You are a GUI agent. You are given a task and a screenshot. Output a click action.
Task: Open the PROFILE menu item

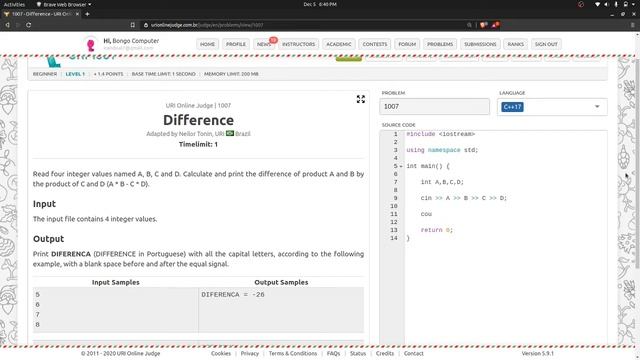(236, 44)
